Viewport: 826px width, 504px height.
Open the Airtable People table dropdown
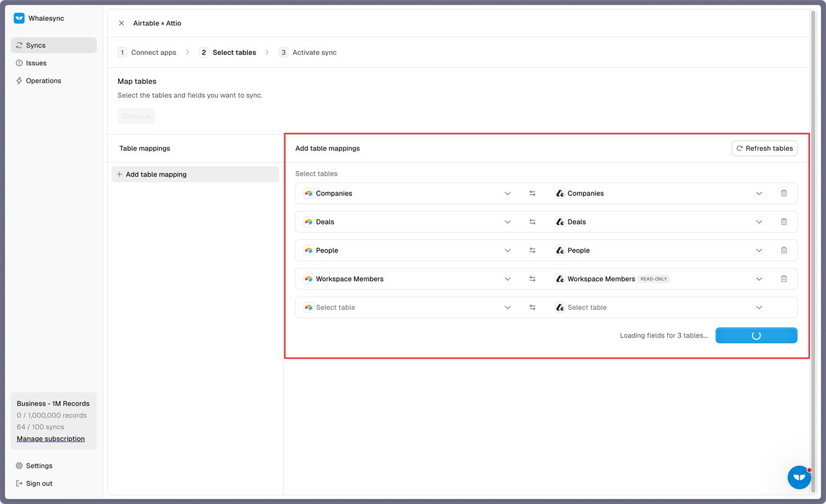coord(408,250)
